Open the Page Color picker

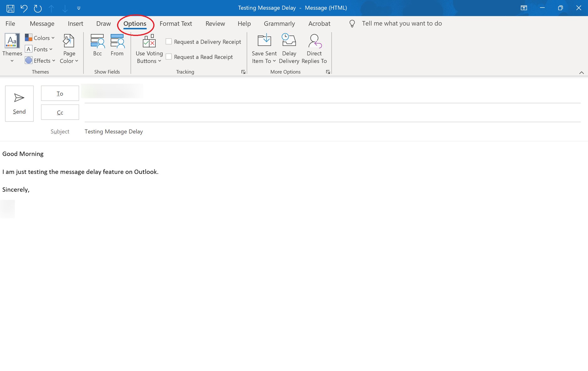[69, 49]
